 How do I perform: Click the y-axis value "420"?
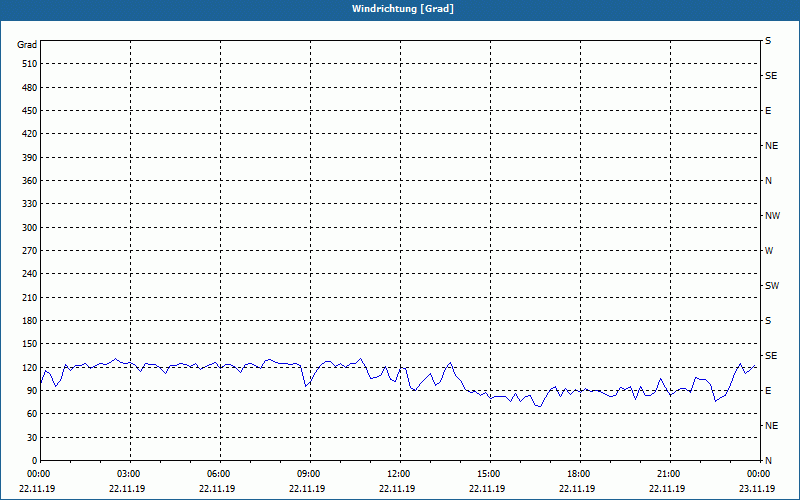pos(30,134)
